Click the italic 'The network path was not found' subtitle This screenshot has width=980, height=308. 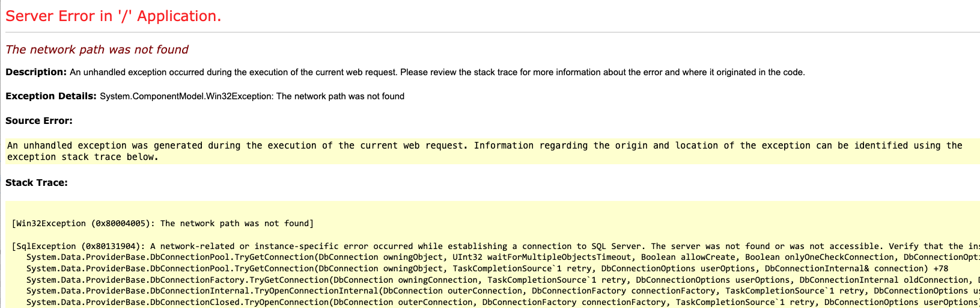click(x=97, y=49)
